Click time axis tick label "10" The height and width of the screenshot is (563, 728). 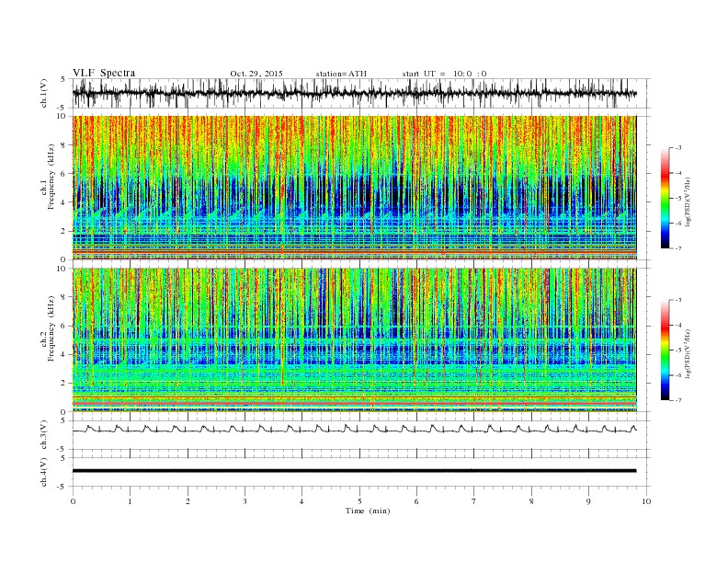click(646, 501)
